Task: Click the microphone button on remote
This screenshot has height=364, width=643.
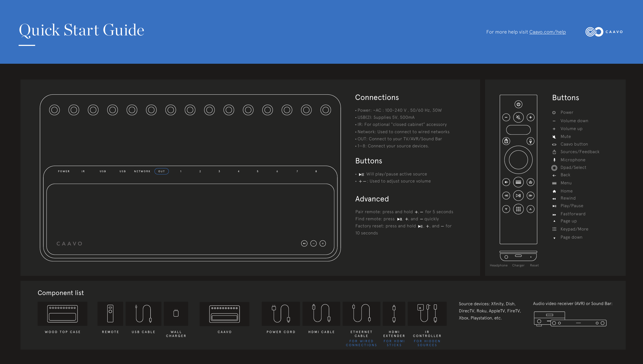Action: pos(530,141)
